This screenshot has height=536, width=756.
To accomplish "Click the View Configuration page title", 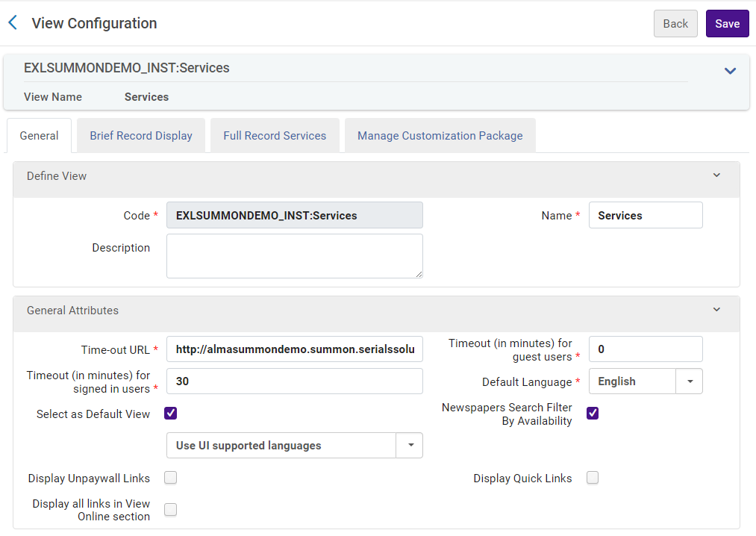I will click(95, 23).
